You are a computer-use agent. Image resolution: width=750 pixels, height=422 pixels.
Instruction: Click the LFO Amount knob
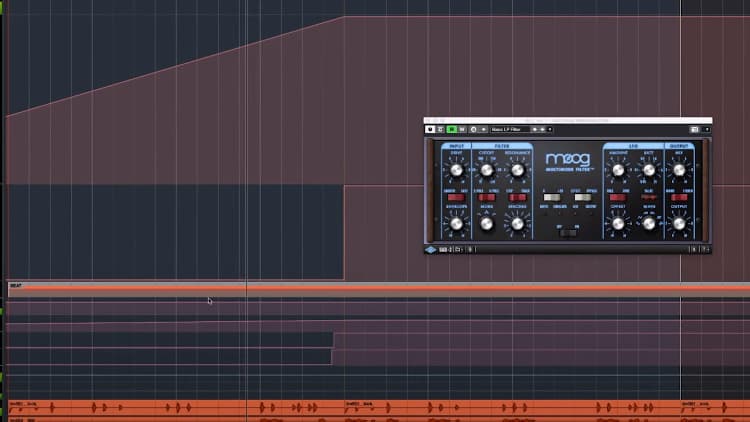[x=618, y=170]
